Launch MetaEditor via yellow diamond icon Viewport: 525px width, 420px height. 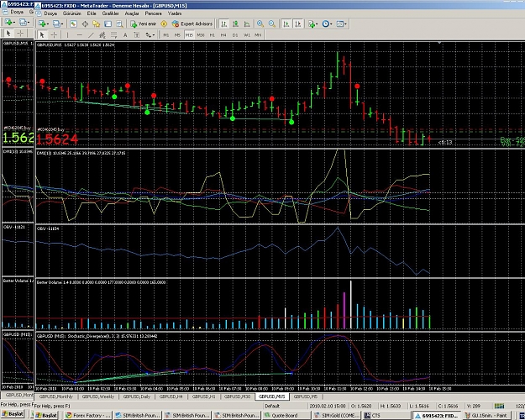(x=164, y=24)
